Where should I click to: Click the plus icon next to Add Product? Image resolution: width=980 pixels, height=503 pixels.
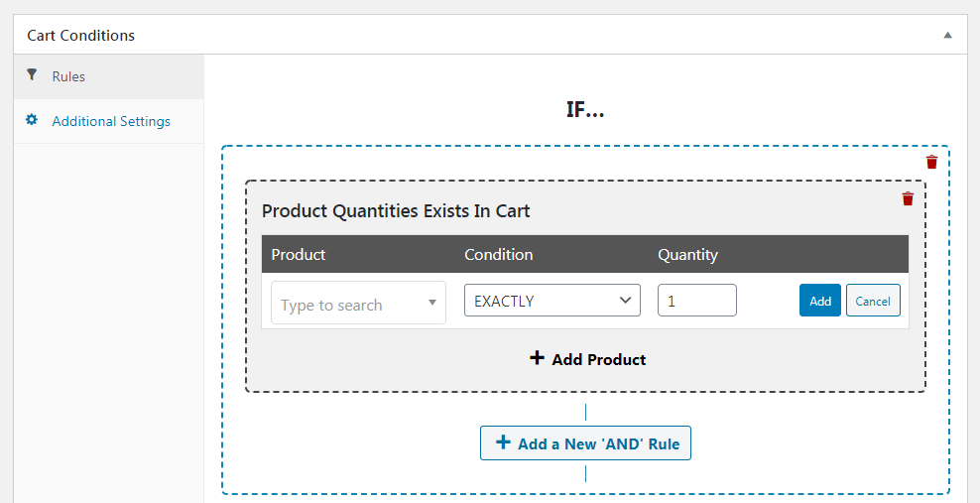coord(537,358)
